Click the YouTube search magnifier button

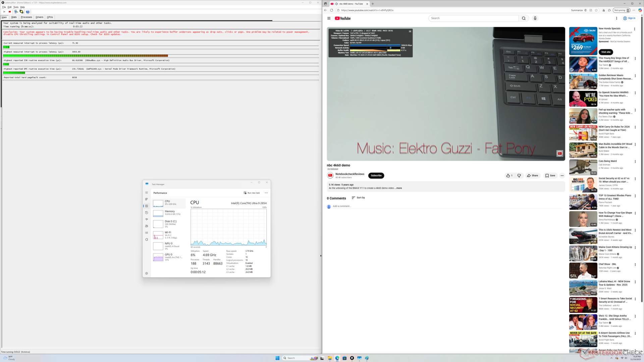524,18
